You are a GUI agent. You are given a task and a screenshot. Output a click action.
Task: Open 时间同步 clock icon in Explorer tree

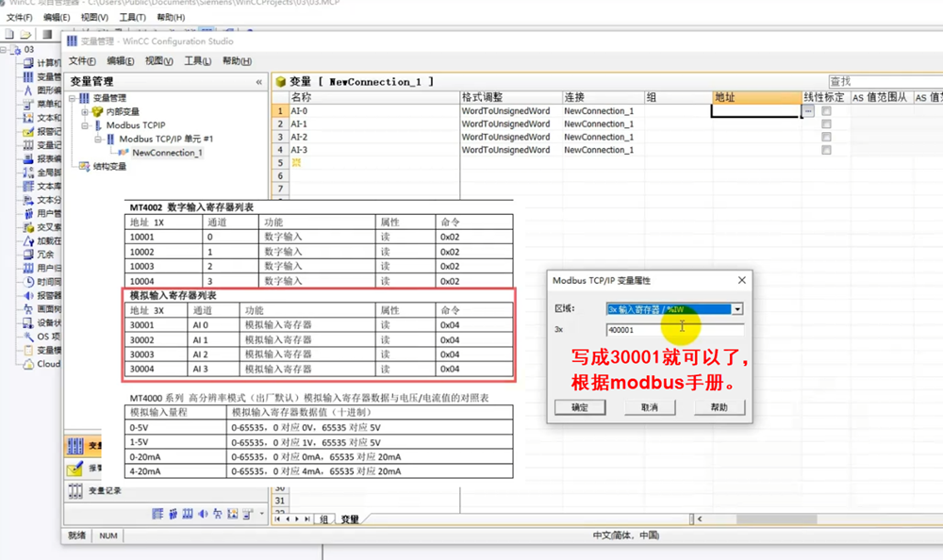(x=28, y=282)
